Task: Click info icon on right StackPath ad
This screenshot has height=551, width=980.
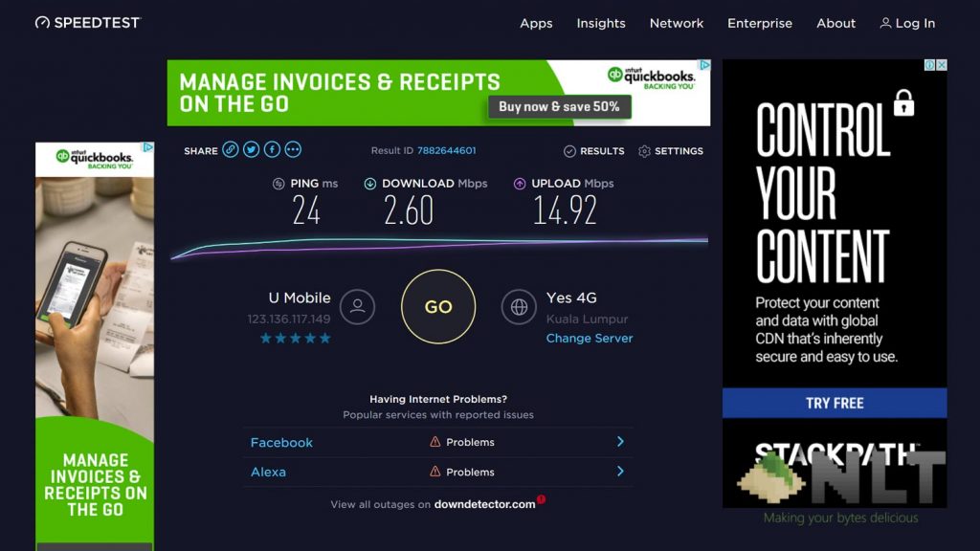Action: 930,65
